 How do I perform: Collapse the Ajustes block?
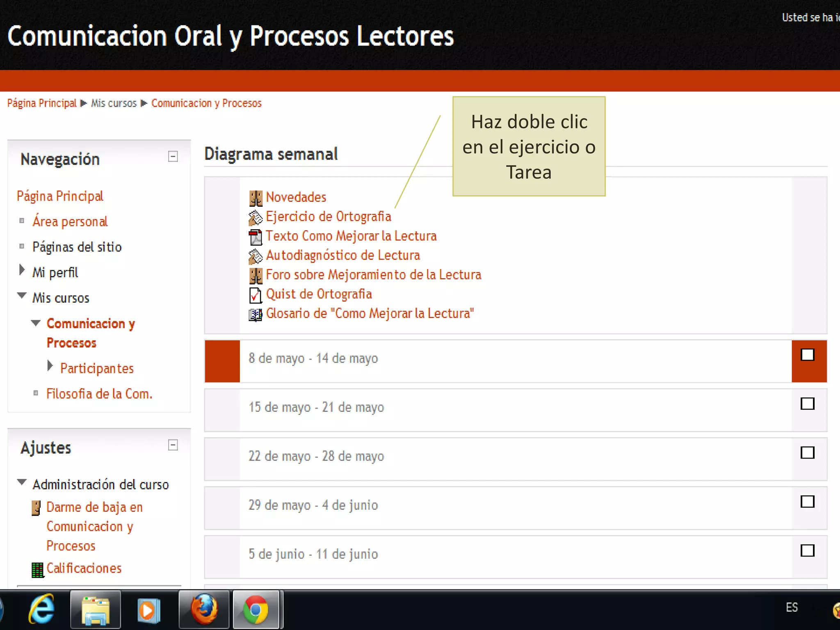[173, 445]
